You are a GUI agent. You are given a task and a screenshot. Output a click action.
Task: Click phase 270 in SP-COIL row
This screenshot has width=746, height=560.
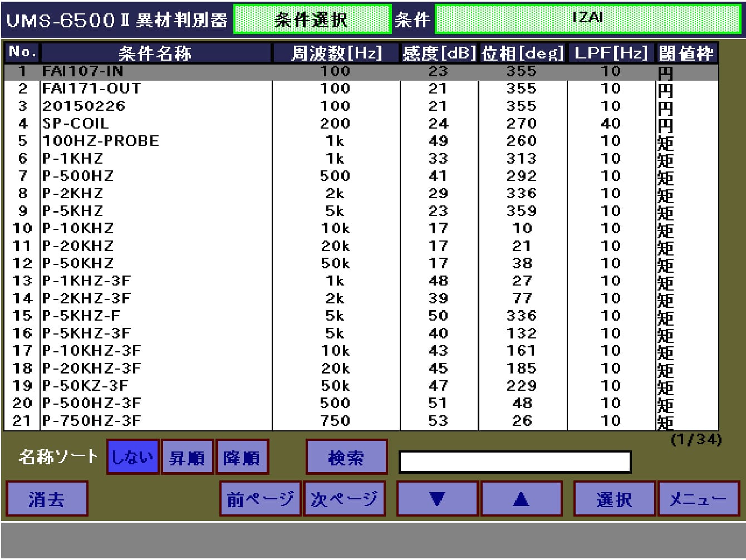click(x=522, y=124)
